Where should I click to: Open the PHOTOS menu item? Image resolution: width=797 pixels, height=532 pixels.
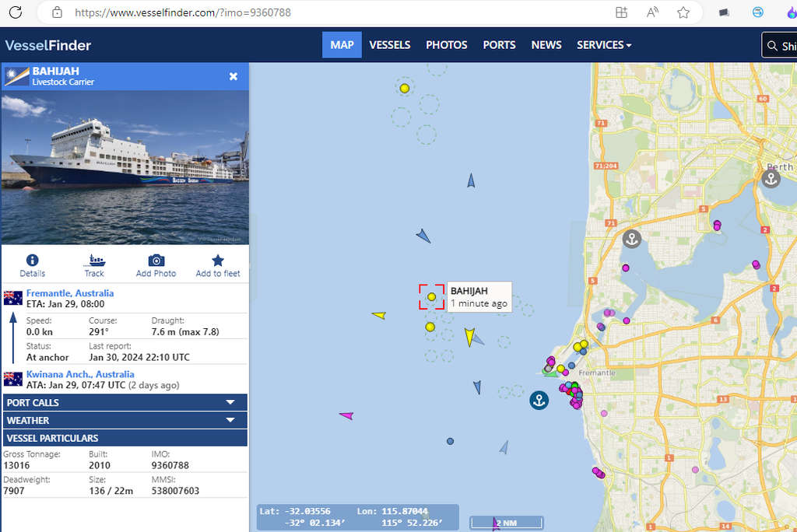[446, 44]
